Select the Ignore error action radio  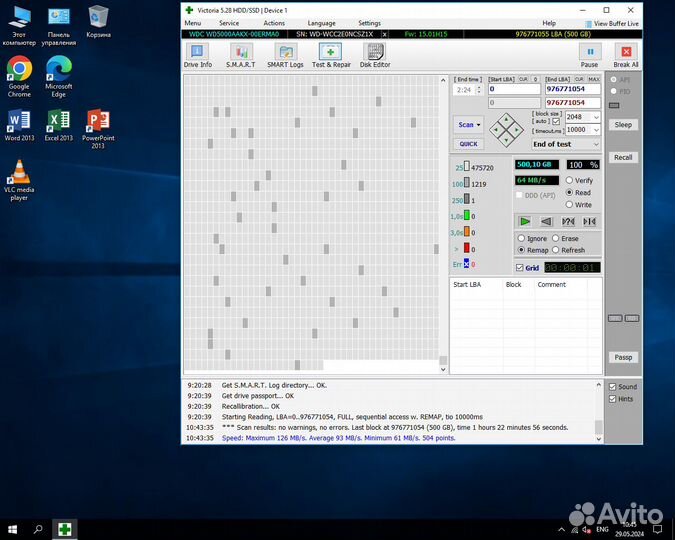click(x=532, y=238)
